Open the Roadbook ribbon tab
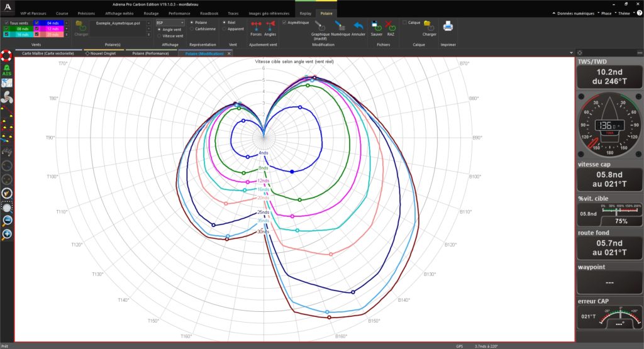The width and height of the screenshot is (644, 349). (209, 14)
